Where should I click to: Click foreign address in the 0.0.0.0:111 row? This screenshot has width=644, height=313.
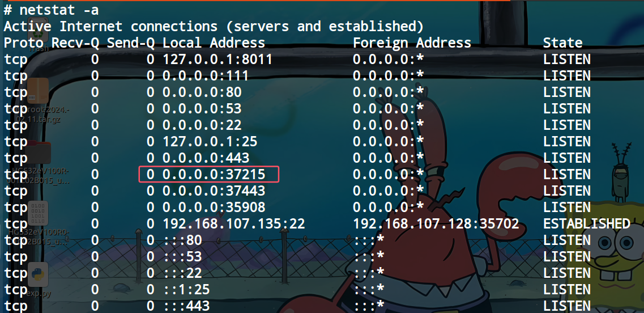click(x=388, y=75)
